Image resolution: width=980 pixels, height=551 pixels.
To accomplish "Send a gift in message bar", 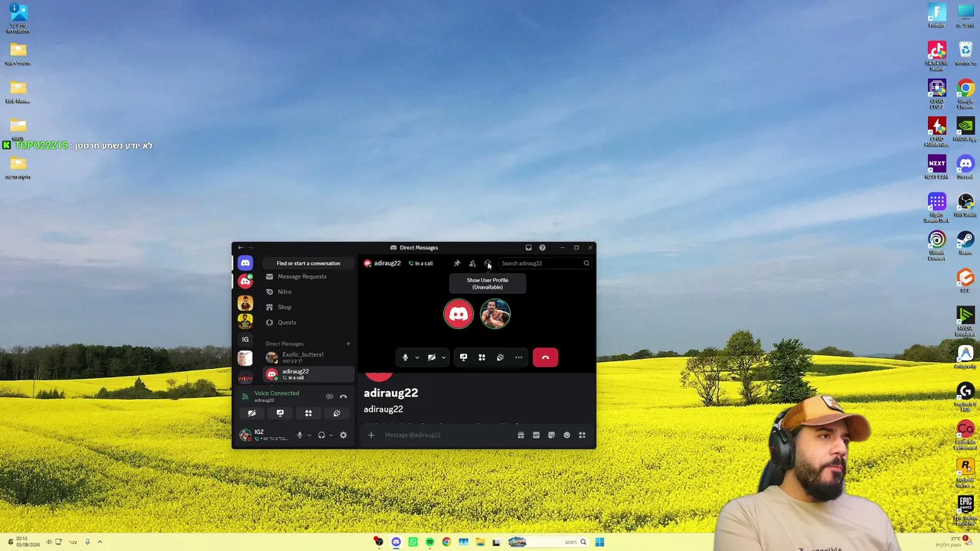I will pos(521,435).
